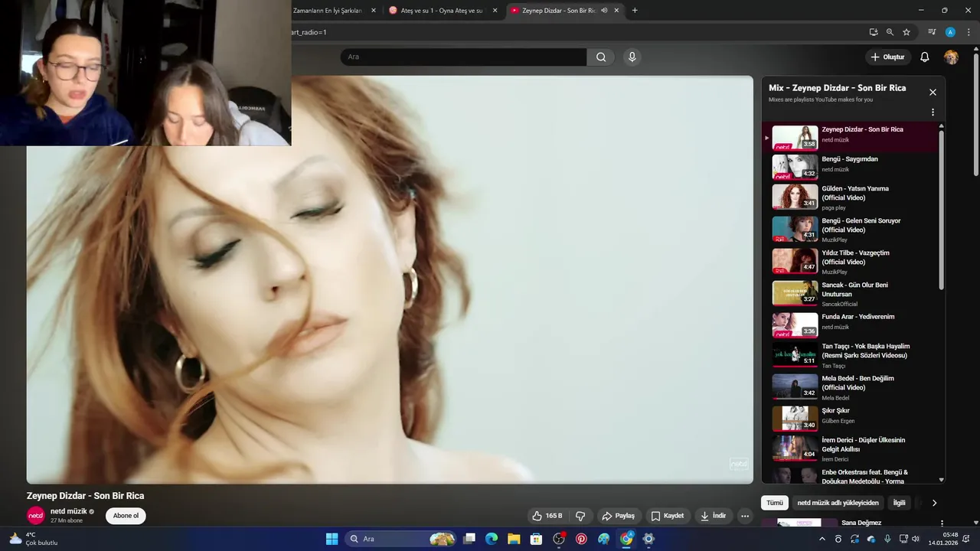Open weather widget showing 4°C
The image size is (980, 551).
(x=34, y=539)
